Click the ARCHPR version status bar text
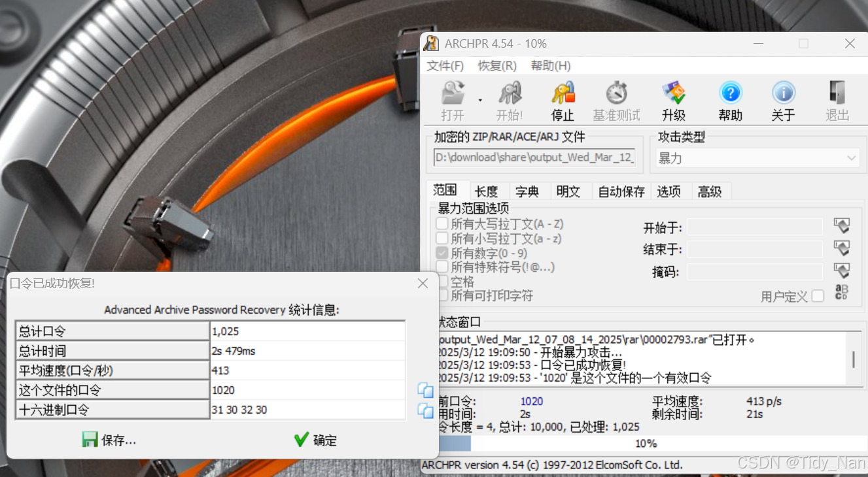The image size is (868, 477). pos(552,465)
